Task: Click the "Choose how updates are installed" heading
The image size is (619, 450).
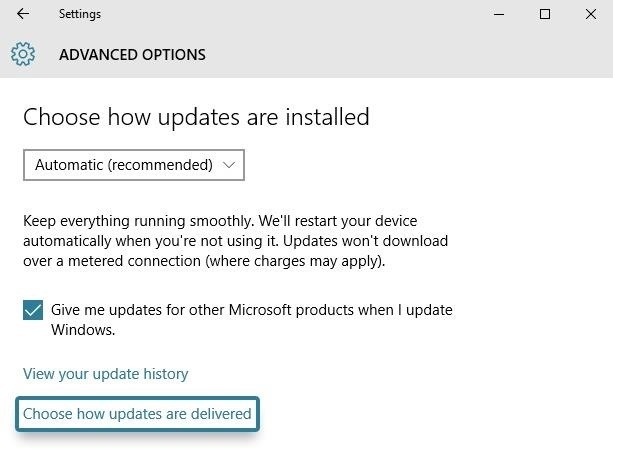Action: pos(196,117)
